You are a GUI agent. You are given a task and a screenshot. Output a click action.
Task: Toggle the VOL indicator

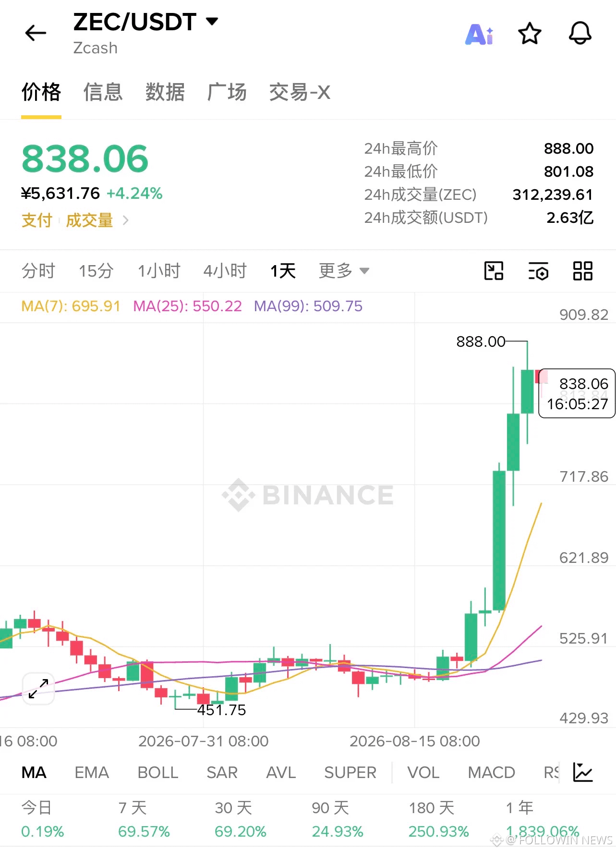point(423,772)
